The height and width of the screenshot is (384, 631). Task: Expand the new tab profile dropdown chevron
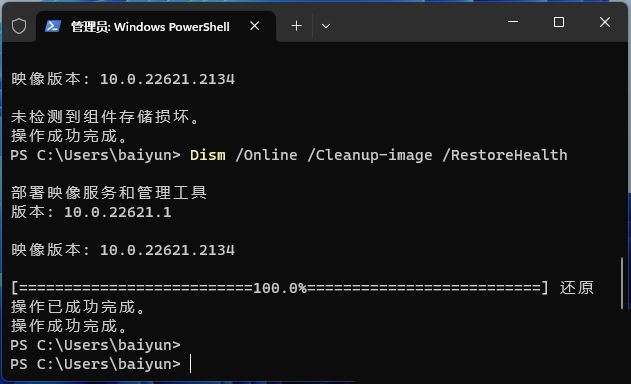tap(326, 27)
